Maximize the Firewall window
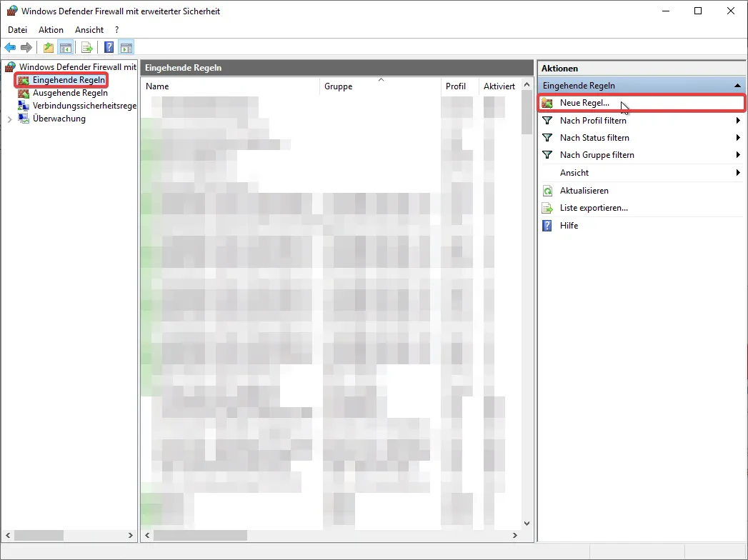The height and width of the screenshot is (560, 748). pos(698,11)
